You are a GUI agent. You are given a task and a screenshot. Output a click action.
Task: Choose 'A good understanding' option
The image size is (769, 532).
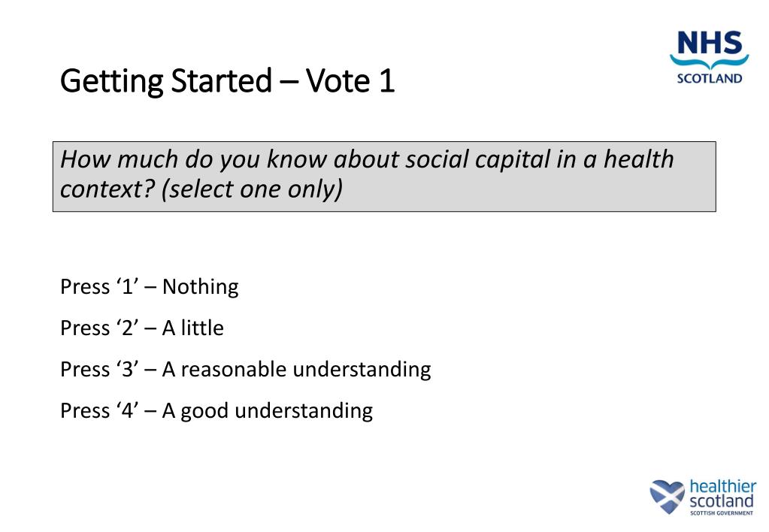coord(267,411)
